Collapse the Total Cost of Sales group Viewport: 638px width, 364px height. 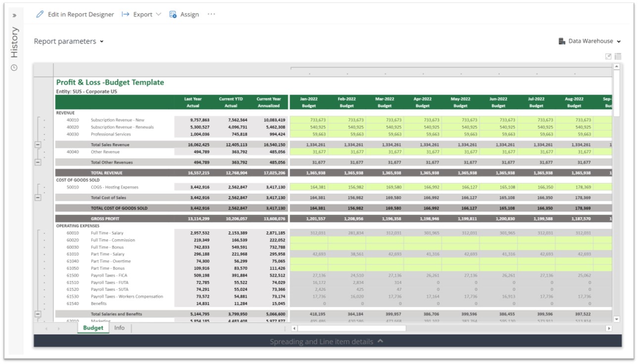click(38, 198)
